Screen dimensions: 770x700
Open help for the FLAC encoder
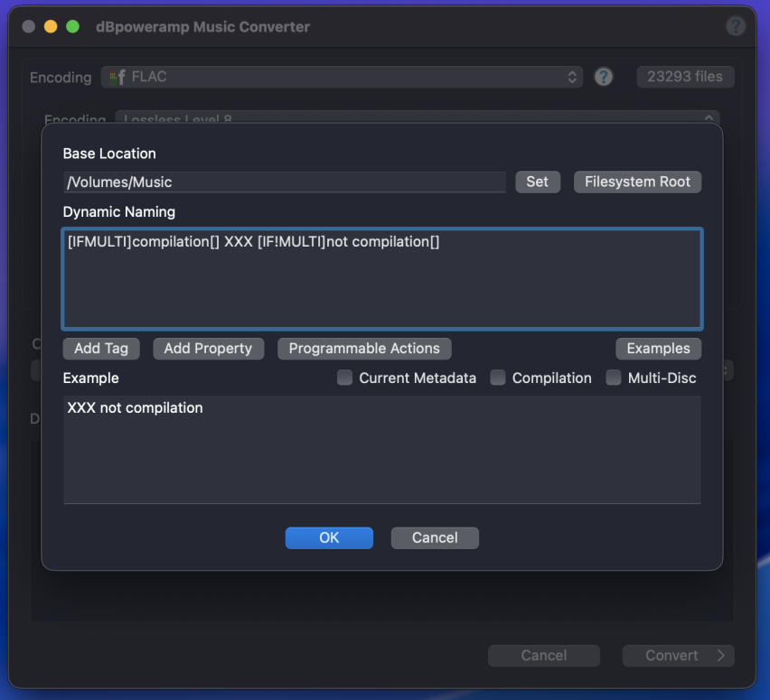point(604,77)
